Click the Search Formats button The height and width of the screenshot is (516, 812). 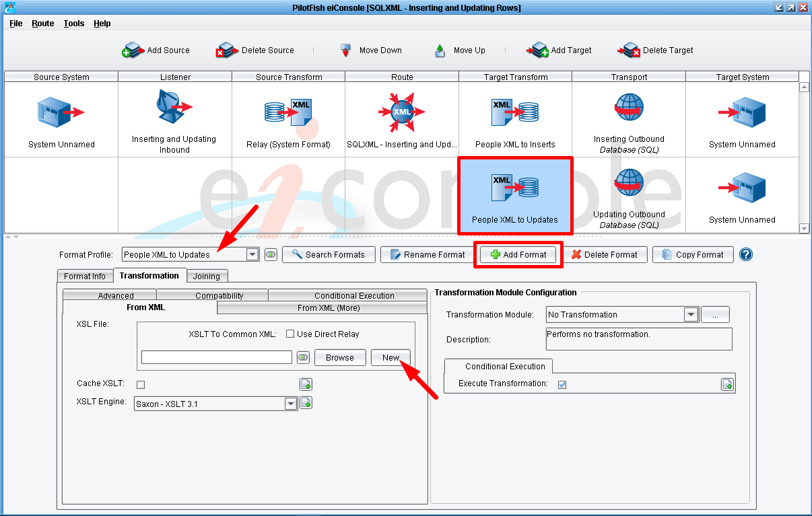[329, 255]
